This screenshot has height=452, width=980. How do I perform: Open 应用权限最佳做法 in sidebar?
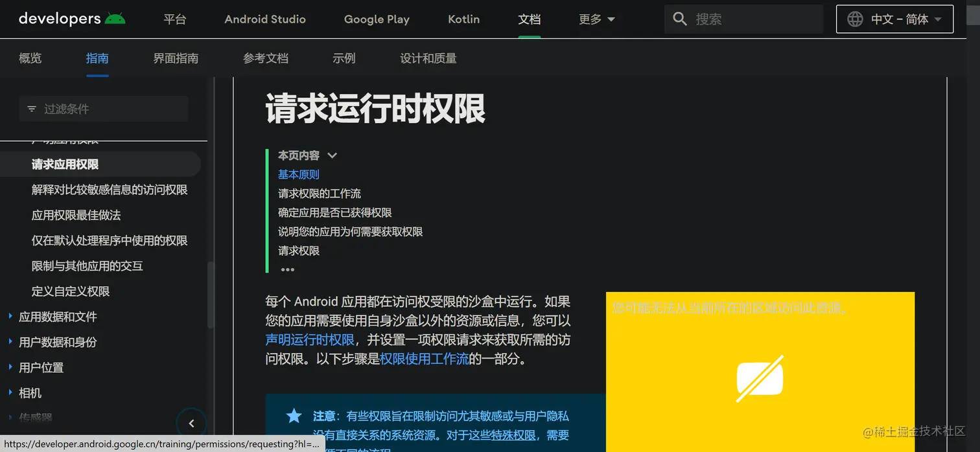pos(76,215)
